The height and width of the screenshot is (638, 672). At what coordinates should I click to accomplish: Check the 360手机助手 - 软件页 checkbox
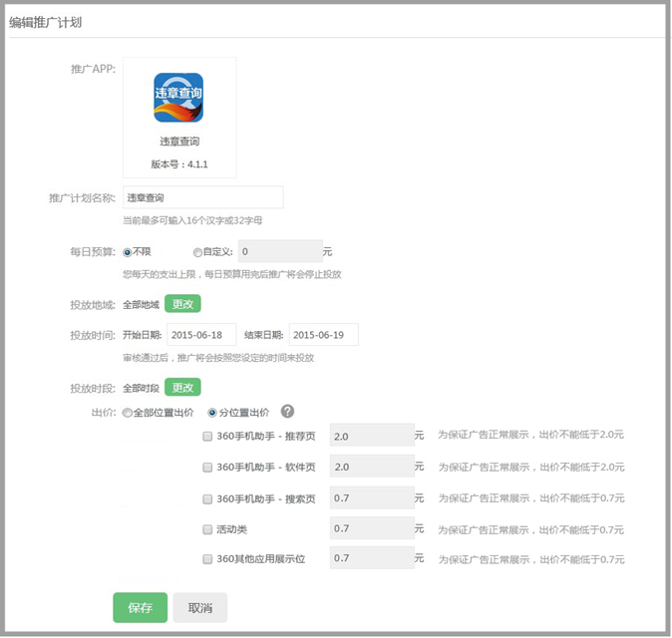[x=207, y=468]
